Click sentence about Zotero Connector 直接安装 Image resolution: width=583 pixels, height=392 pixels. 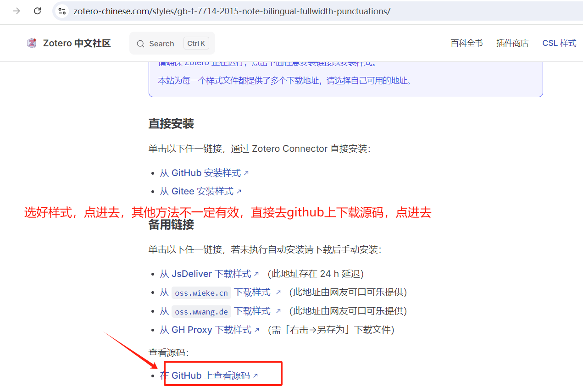click(x=259, y=149)
